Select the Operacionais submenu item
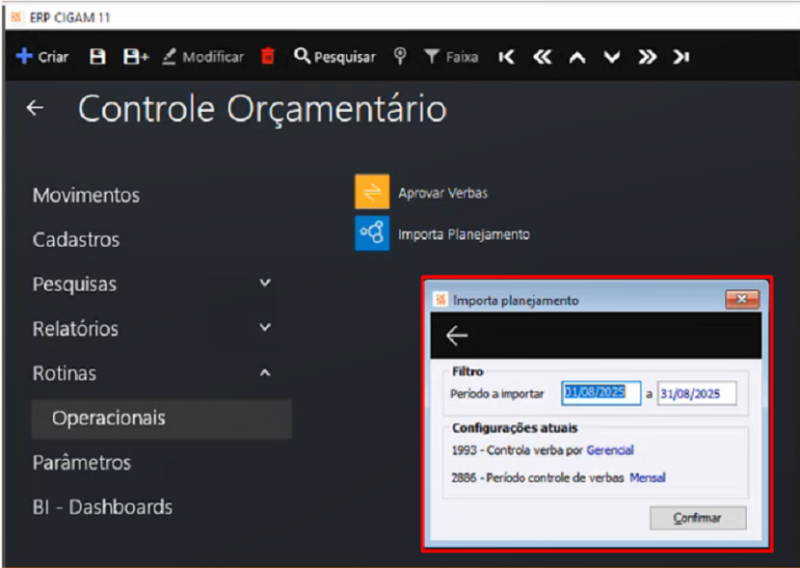The image size is (800, 568). (161, 418)
